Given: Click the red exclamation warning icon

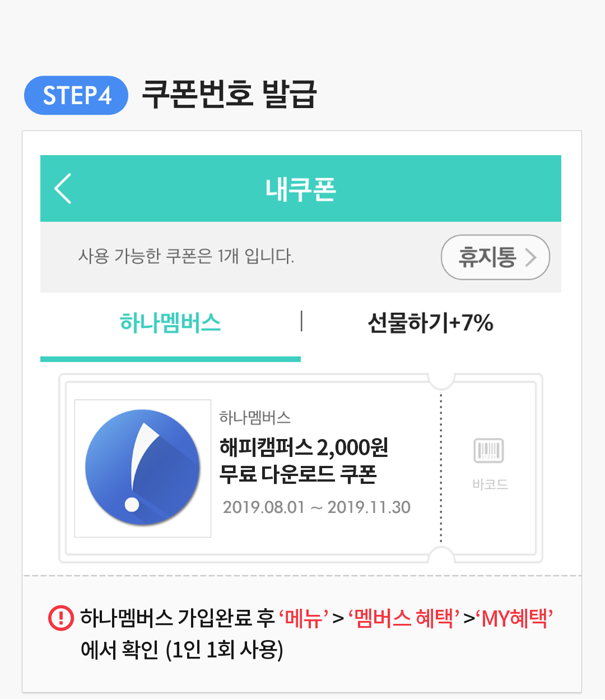Looking at the screenshot, I should click(61, 618).
